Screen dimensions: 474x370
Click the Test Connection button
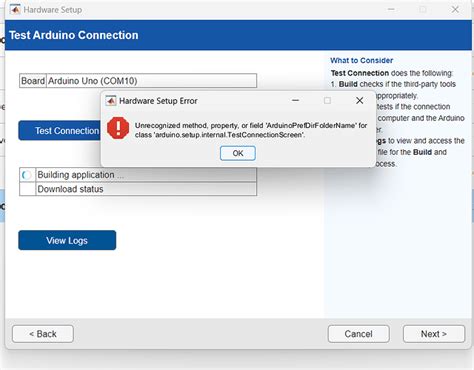point(60,131)
